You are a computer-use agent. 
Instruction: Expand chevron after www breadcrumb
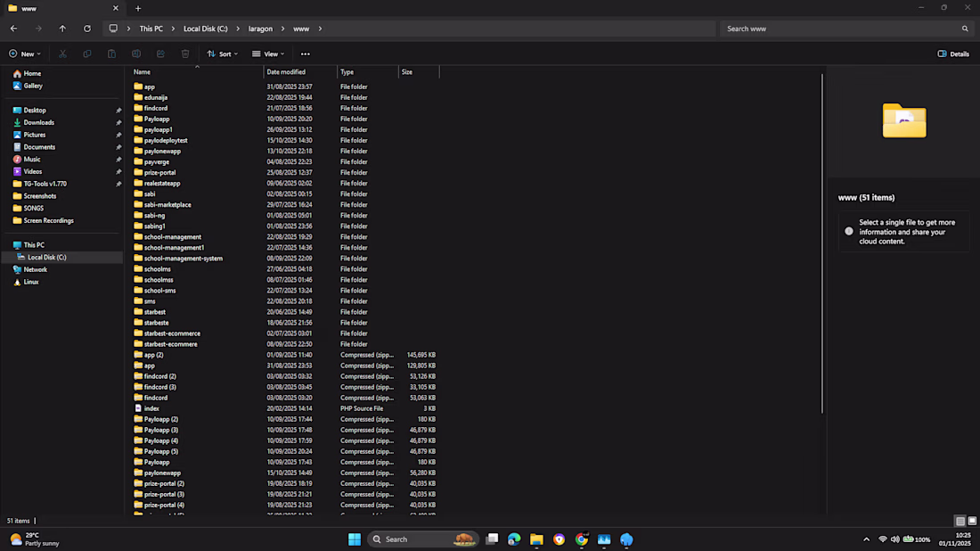coord(320,29)
